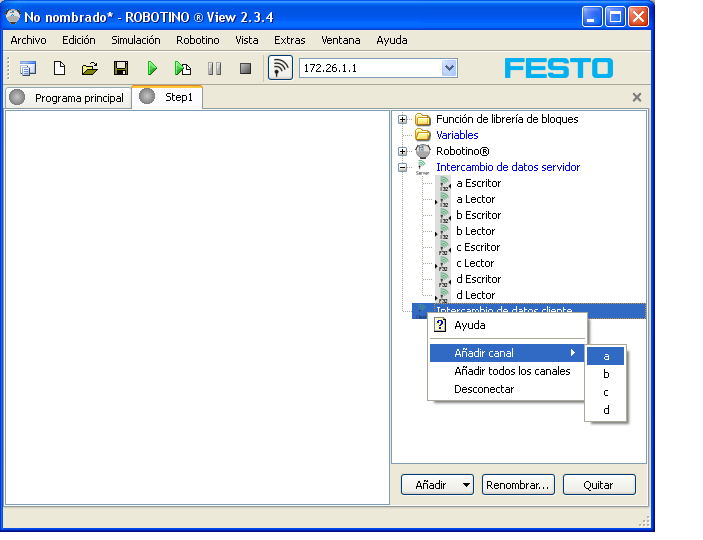Screen dimensions: 703x540
Task: Open the Simulación menu
Action: pos(136,40)
